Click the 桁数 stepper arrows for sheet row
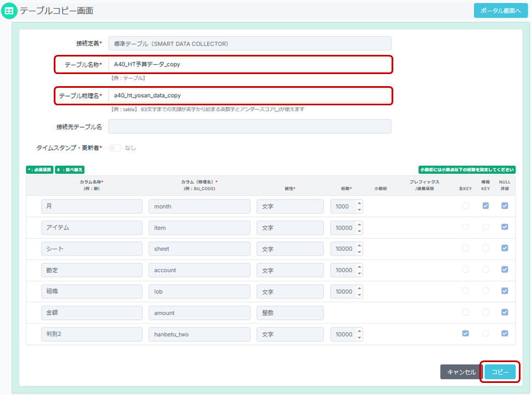The height and width of the screenshot is (395, 532). 359,249
